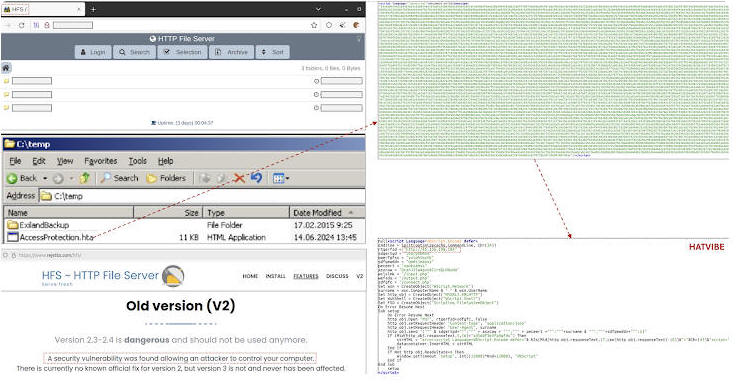The image size is (742, 386).
Task: Open the Back history dropdown arrow
Action: [45, 178]
